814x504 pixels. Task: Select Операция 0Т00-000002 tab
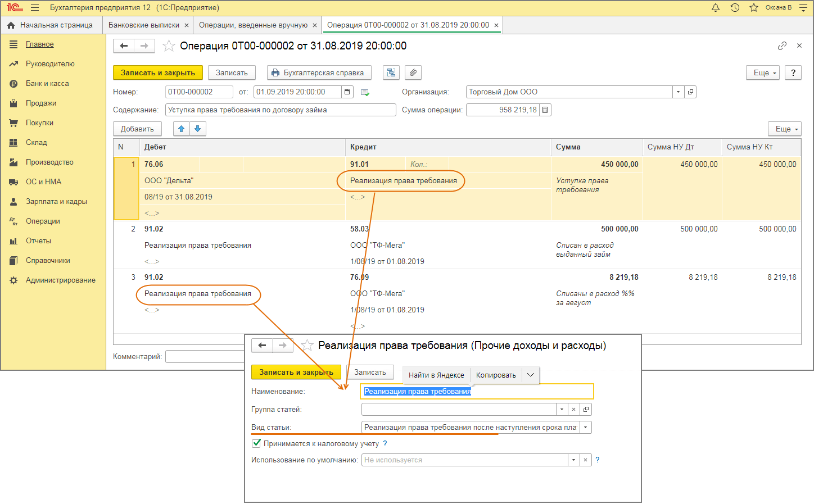(408, 25)
